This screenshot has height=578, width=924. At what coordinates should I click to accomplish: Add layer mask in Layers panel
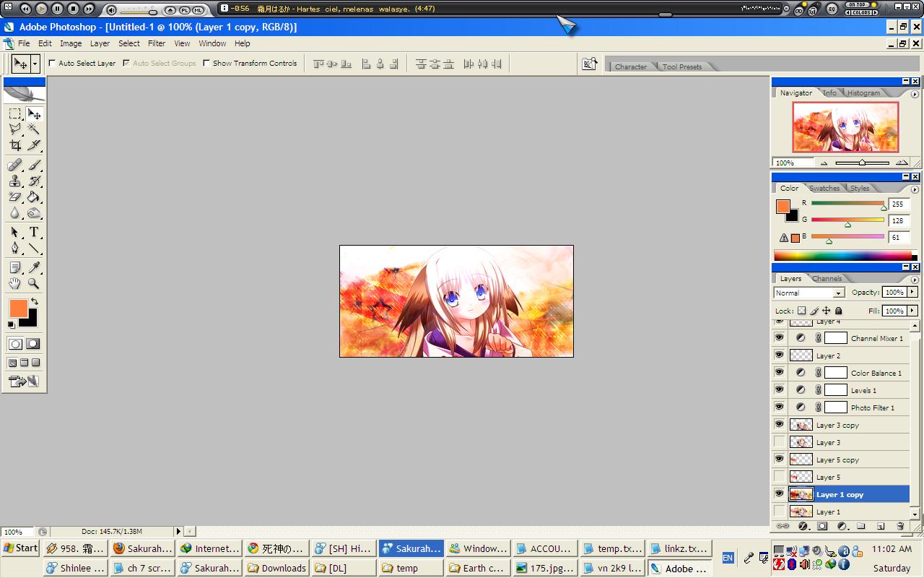pyautogui.click(x=822, y=527)
